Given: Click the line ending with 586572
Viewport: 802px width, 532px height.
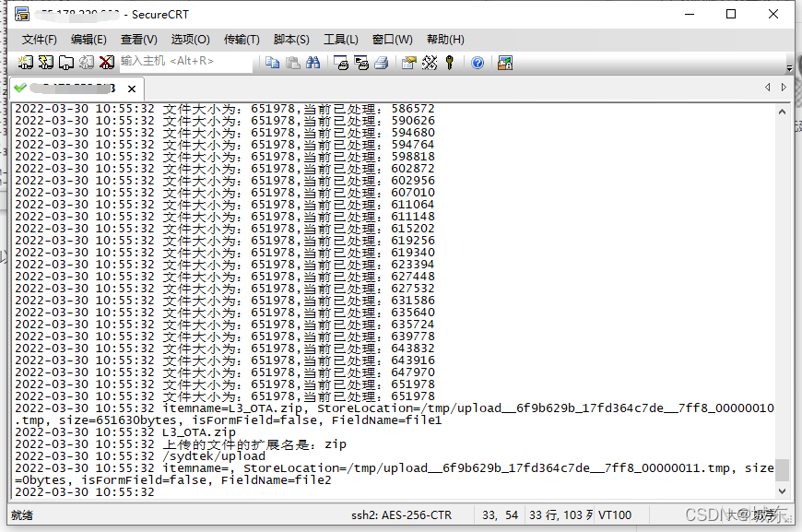Looking at the screenshot, I should click(x=225, y=109).
